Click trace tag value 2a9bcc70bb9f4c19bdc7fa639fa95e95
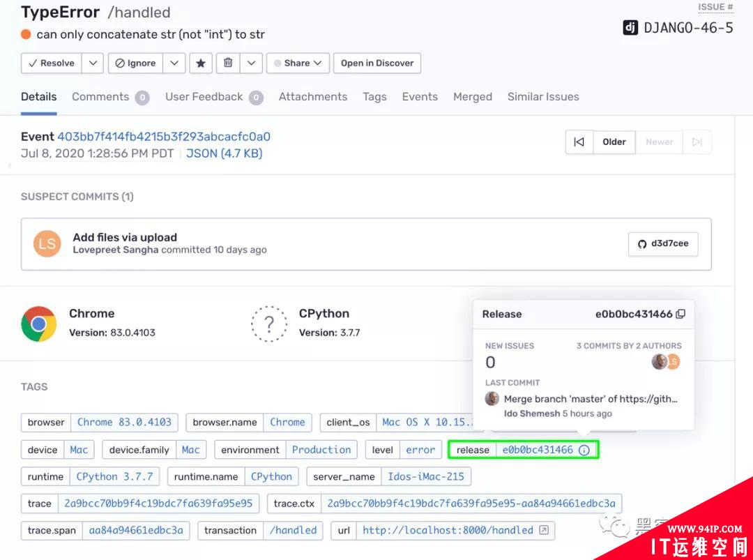This screenshot has height=560, width=753. 158,504
